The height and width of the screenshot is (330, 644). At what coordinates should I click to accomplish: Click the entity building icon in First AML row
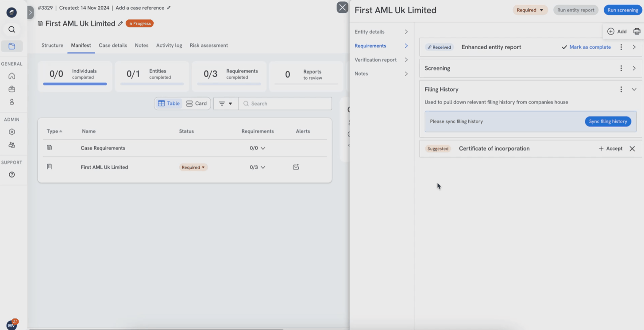pyautogui.click(x=49, y=167)
